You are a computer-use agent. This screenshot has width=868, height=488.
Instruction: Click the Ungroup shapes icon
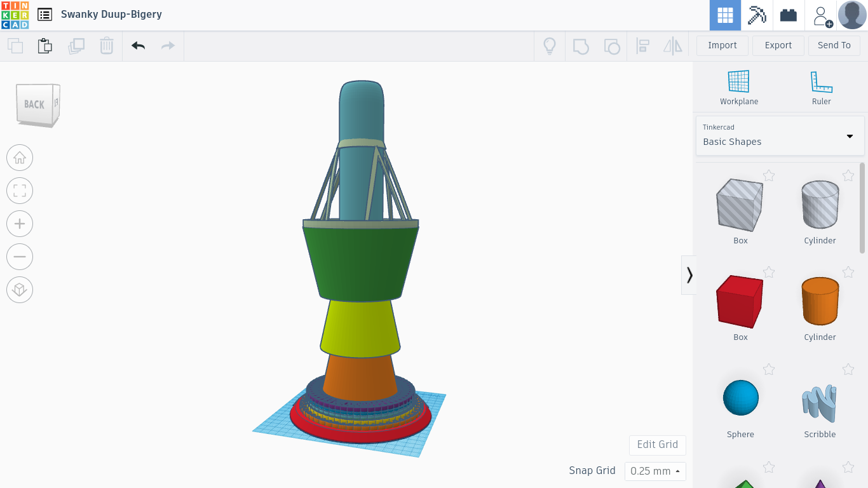pos(611,46)
